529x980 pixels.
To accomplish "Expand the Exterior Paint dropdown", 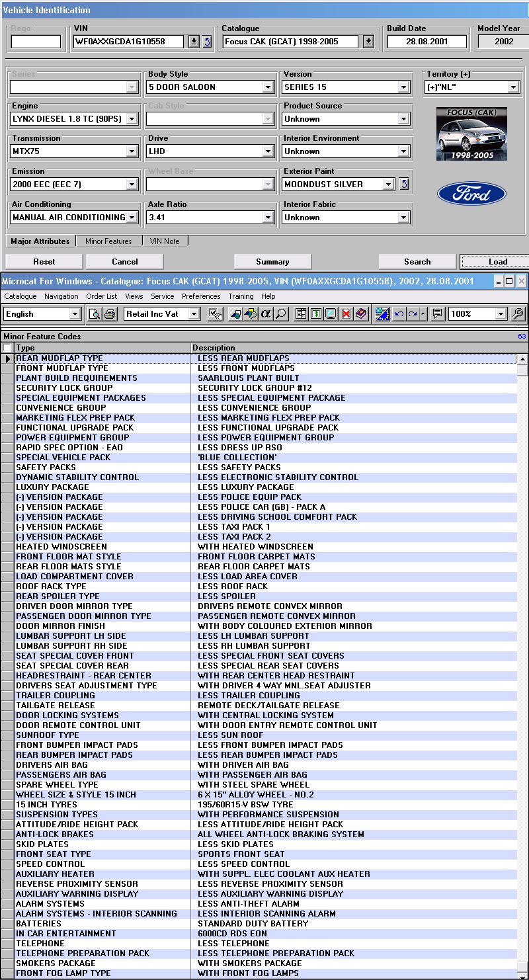I will pos(388,184).
